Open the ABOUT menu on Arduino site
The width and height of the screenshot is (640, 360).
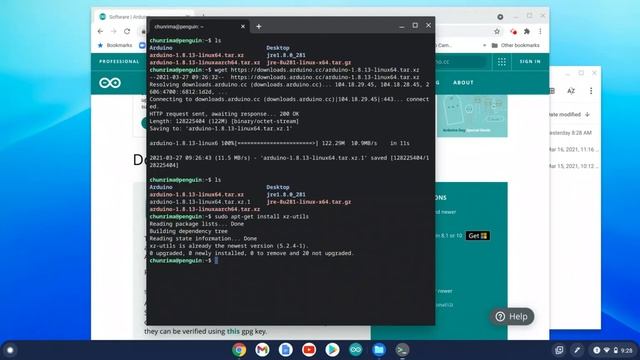pyautogui.click(x=463, y=82)
